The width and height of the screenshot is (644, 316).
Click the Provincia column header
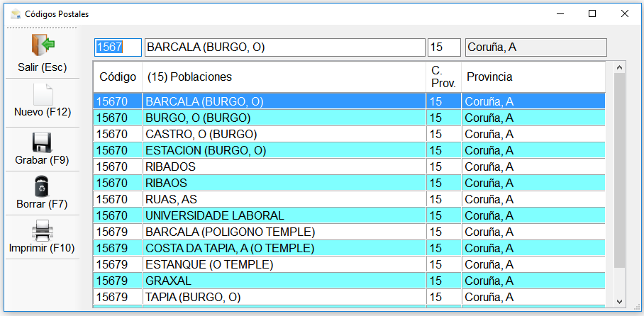(533, 77)
